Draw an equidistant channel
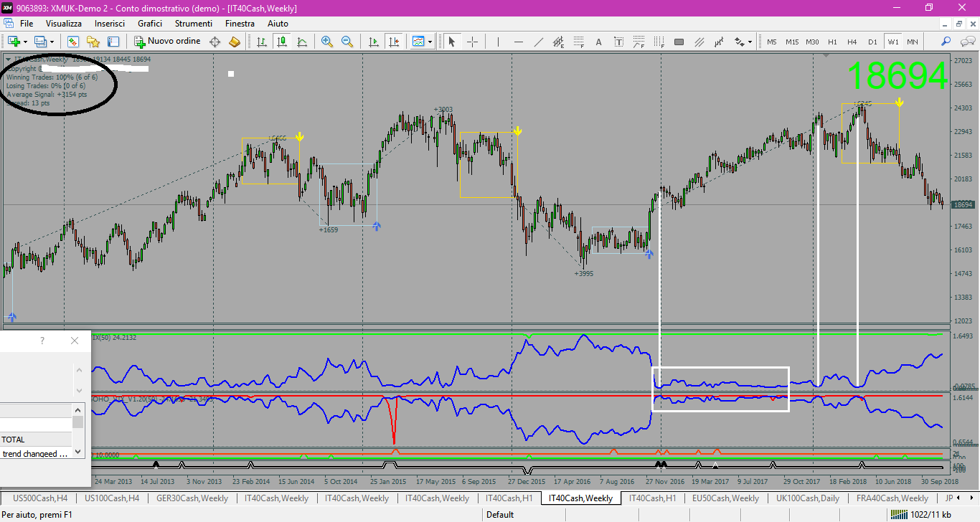 pos(558,42)
